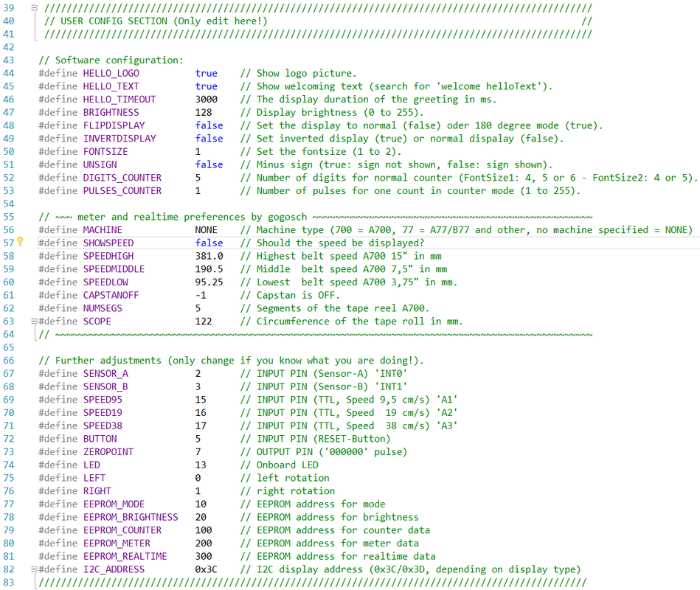Click the SPEED19 value 16
This screenshot has height=590, width=700.
pos(201,413)
